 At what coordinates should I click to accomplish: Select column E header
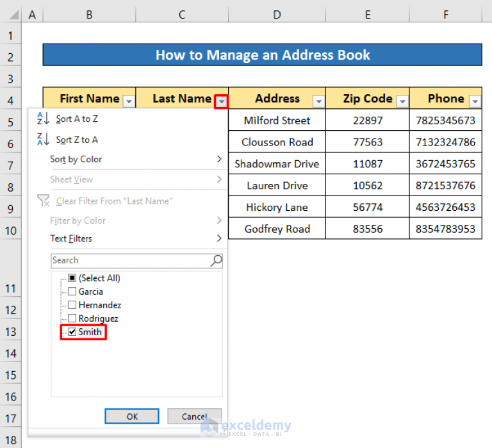(368, 15)
